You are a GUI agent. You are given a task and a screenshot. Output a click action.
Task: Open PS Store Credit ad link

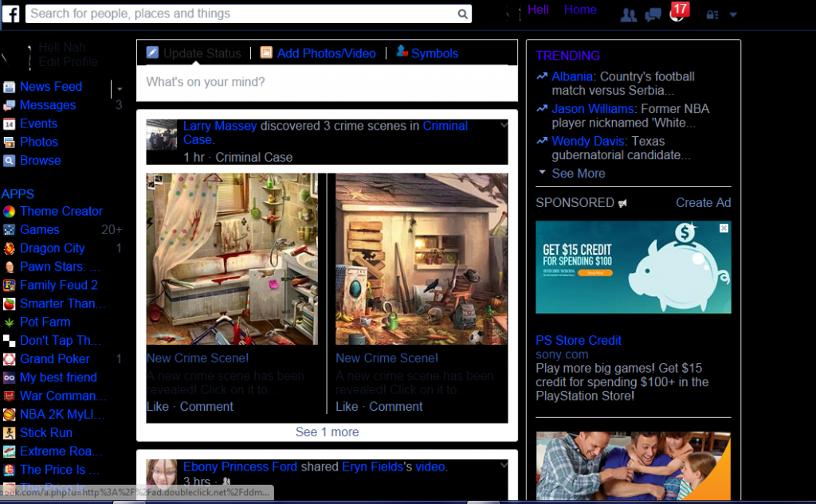pos(579,341)
